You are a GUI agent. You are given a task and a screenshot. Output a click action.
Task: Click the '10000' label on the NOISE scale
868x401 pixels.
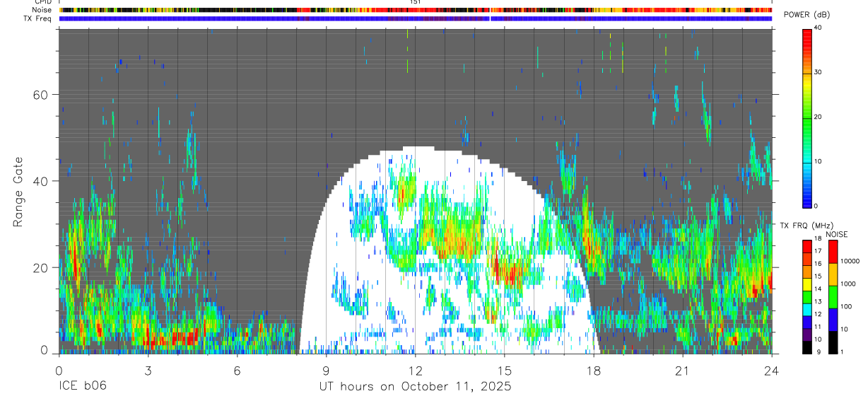(850, 261)
